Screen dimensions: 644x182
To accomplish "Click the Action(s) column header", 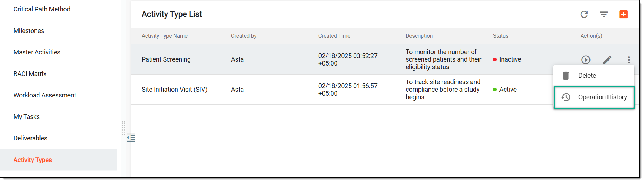I will 591,36.
